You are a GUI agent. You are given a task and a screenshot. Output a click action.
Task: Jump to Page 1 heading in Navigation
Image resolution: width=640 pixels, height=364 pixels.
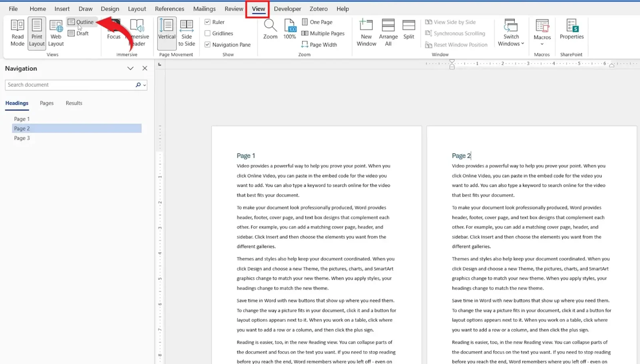pos(22,119)
